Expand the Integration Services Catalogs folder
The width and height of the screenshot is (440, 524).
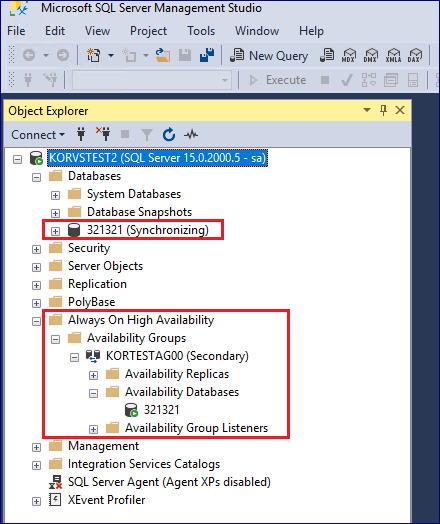[36, 466]
